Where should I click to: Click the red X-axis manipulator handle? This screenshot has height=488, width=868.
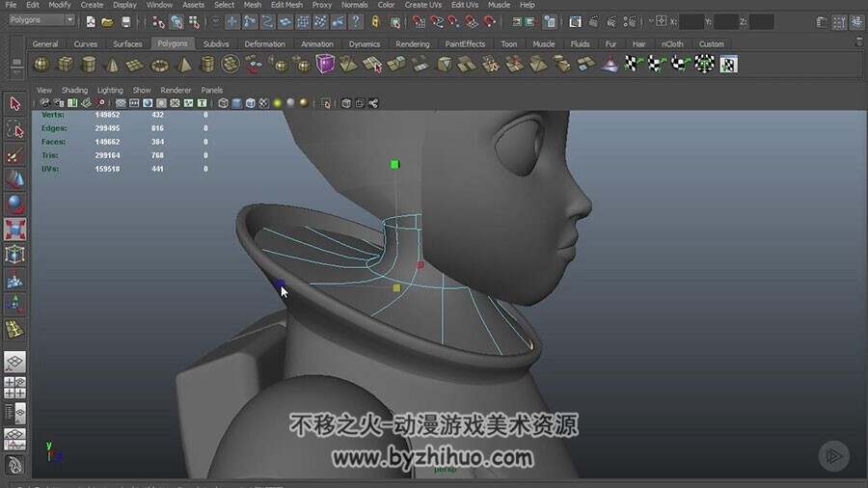(420, 265)
